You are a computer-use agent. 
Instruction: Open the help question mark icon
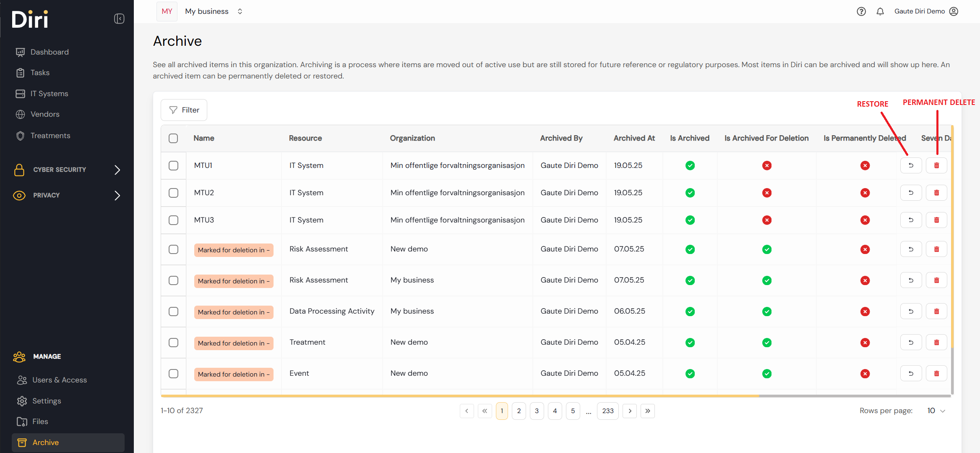(x=861, y=11)
